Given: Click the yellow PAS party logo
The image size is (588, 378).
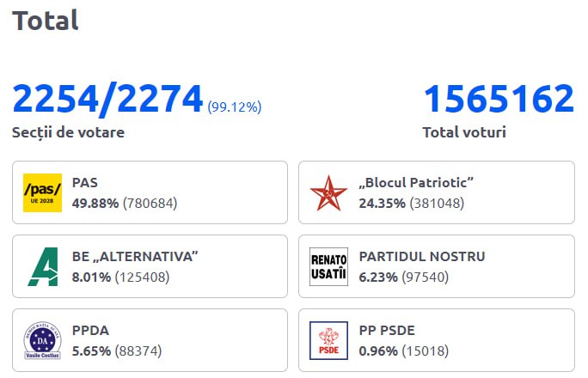Looking at the screenshot, I should pyautogui.click(x=42, y=192).
